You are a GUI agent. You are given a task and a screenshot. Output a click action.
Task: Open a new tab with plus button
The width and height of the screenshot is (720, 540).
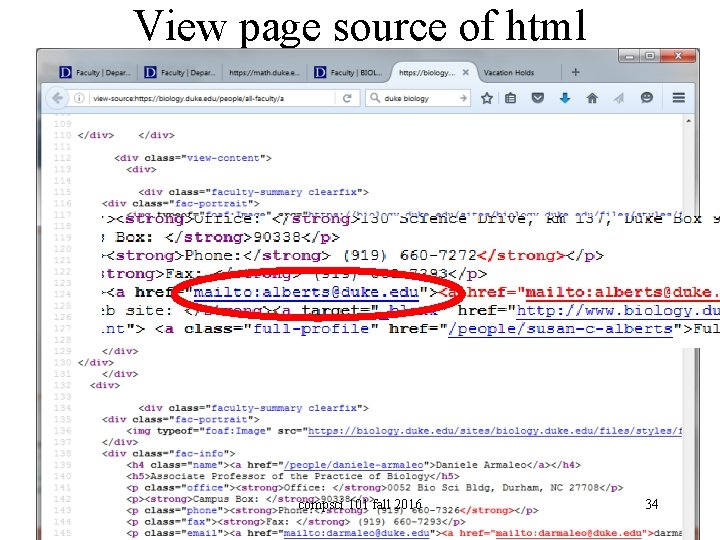(x=575, y=72)
